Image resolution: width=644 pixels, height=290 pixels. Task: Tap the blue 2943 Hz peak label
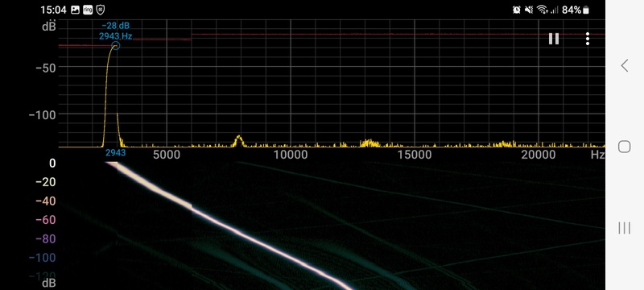(115, 36)
